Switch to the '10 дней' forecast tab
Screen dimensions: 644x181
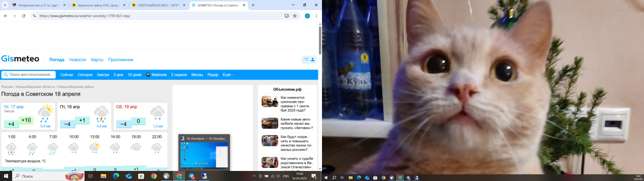pos(134,74)
